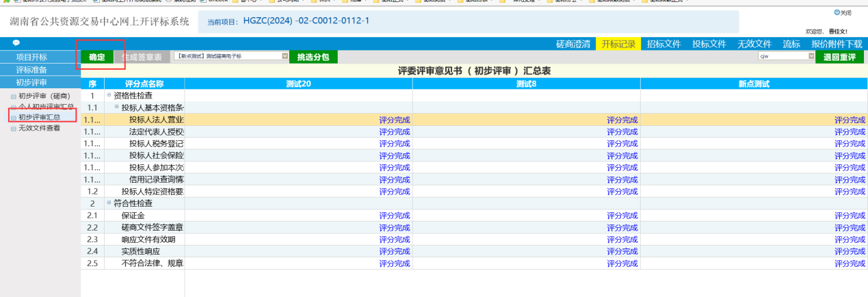The height and width of the screenshot is (297, 868).
Task: Click the page icon beside 初步评审（磋商）
Action: tap(14, 96)
